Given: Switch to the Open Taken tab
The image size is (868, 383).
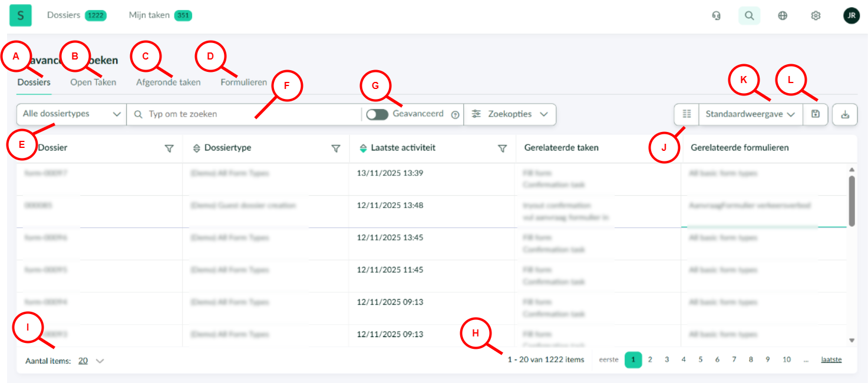Looking at the screenshot, I should (93, 82).
